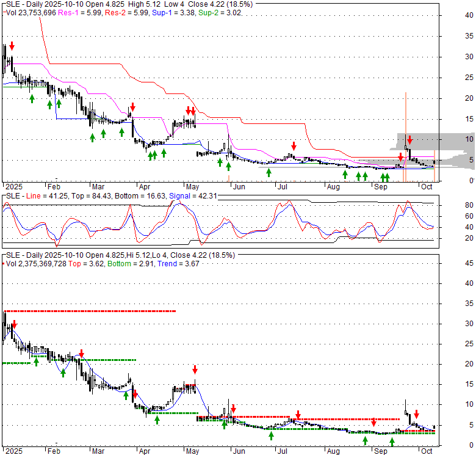Click the Jun month label on top chart axis
The image size is (476, 455).
click(240, 187)
